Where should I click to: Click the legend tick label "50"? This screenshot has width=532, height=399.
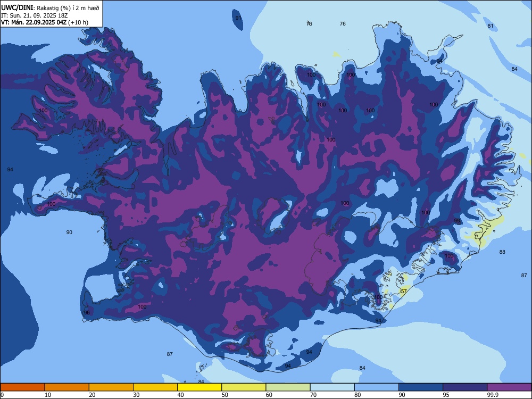225,395
